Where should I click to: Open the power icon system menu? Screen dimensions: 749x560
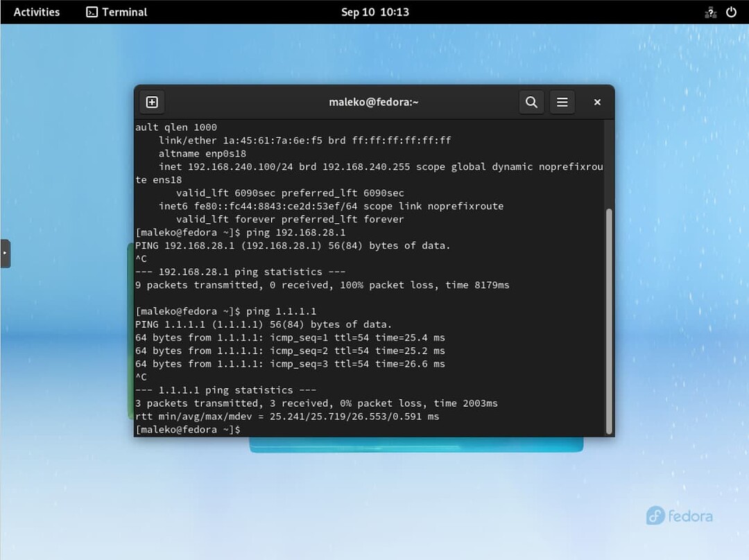pyautogui.click(x=731, y=12)
